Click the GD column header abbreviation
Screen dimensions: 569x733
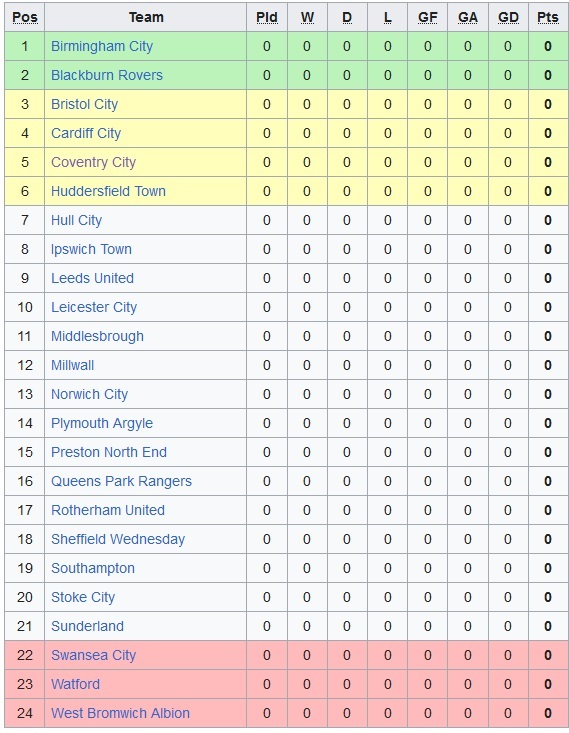click(508, 17)
